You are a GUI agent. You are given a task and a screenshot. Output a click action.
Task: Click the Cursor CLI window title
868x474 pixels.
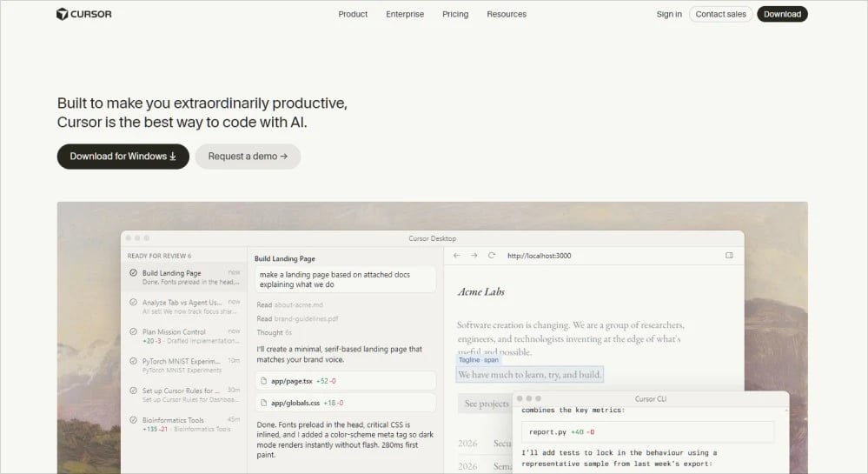pos(651,399)
